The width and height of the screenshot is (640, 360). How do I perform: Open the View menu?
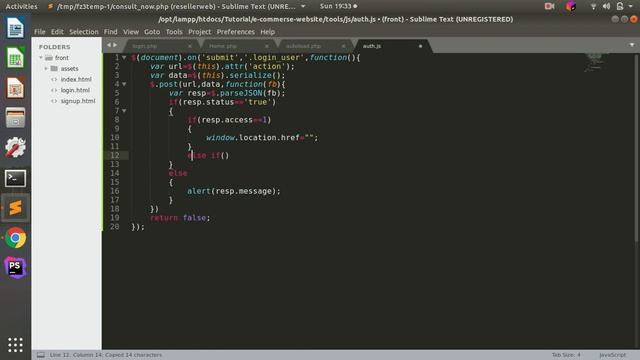(x=131, y=32)
